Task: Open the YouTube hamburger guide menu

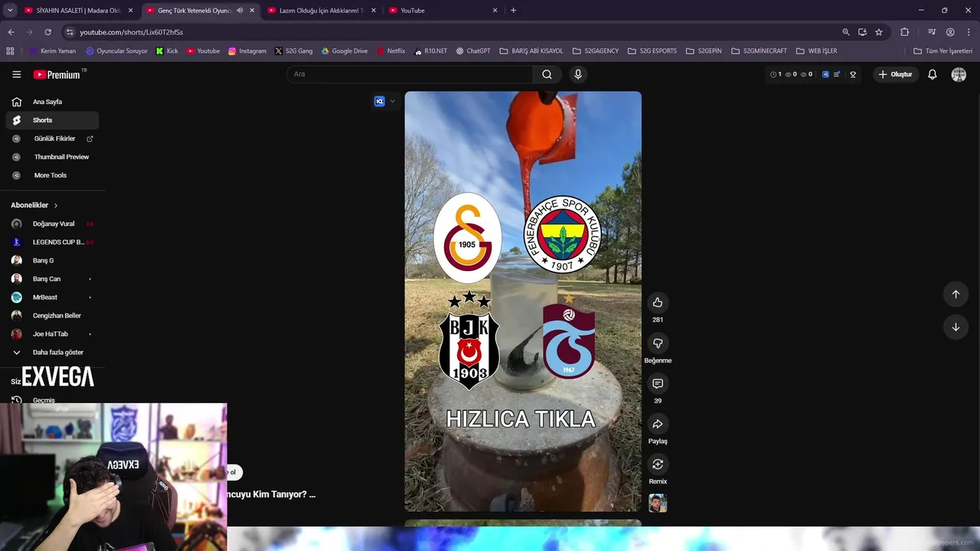Action: (x=16, y=74)
